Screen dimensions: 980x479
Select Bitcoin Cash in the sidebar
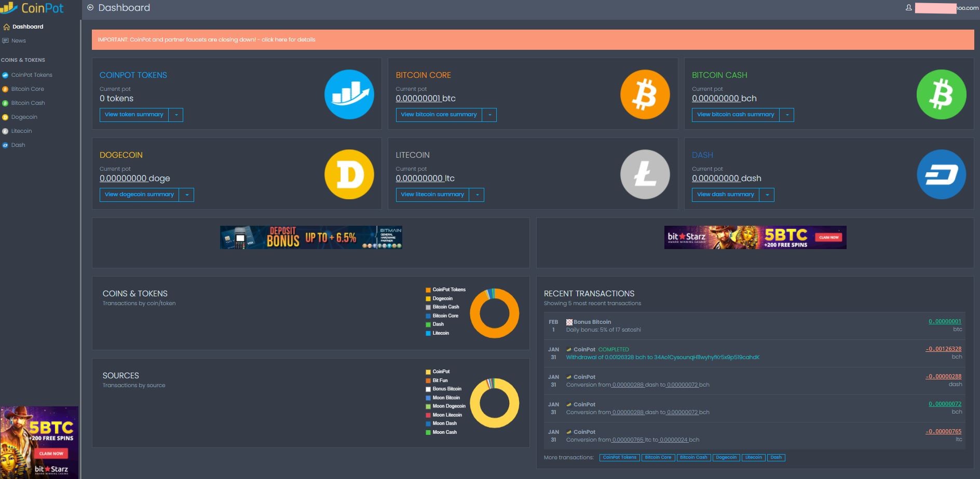point(28,103)
